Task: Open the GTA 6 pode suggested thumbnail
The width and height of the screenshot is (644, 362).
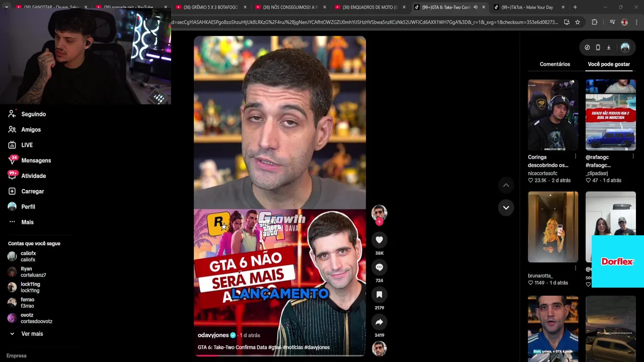Action: click(x=553, y=329)
